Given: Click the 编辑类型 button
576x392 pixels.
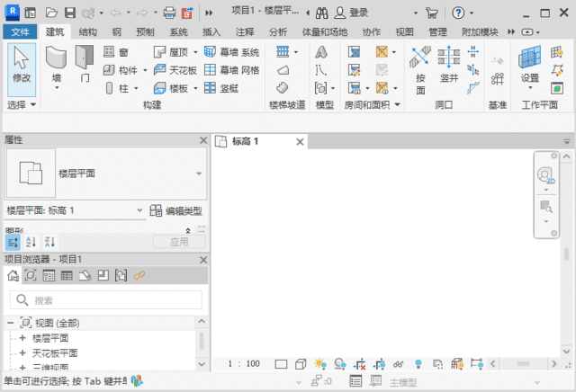Looking at the screenshot, I should pos(176,210).
